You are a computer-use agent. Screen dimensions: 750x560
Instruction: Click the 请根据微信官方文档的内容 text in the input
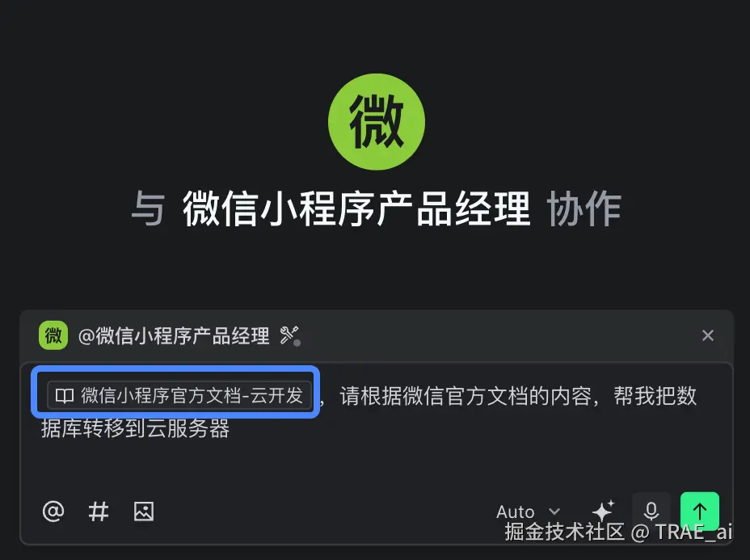466,396
